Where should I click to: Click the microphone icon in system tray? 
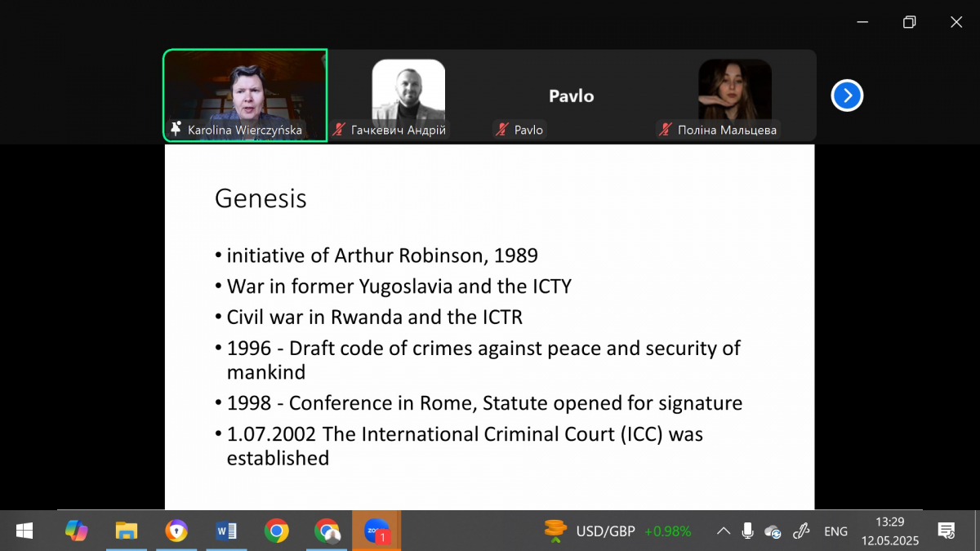point(747,531)
